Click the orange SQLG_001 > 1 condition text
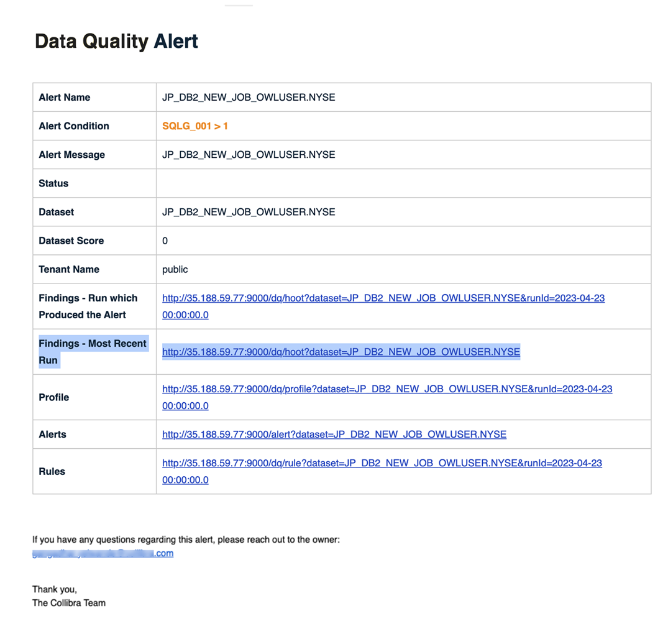Image resolution: width=668 pixels, height=644 pixels. pos(195,126)
